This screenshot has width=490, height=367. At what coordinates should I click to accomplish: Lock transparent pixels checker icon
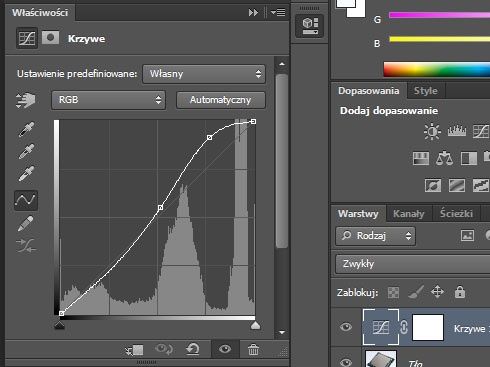point(393,293)
